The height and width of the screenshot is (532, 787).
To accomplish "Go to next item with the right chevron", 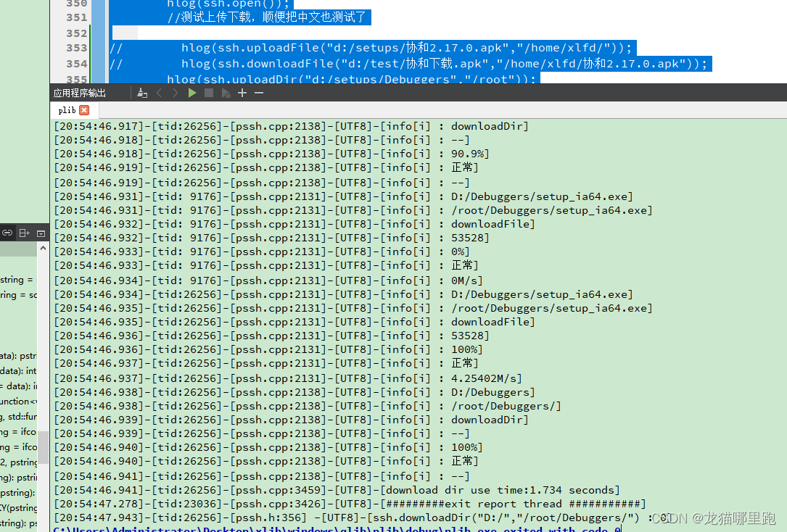I will (x=175, y=93).
